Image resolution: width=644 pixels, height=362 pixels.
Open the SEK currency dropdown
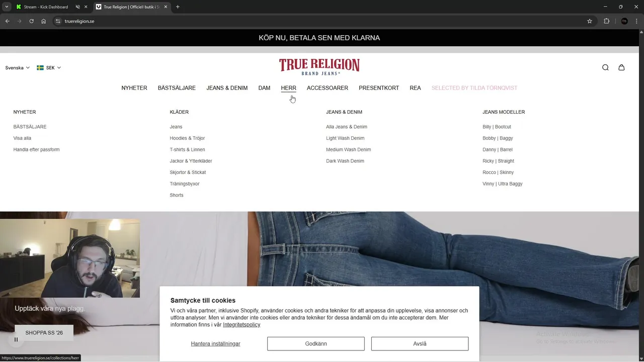tap(49, 67)
